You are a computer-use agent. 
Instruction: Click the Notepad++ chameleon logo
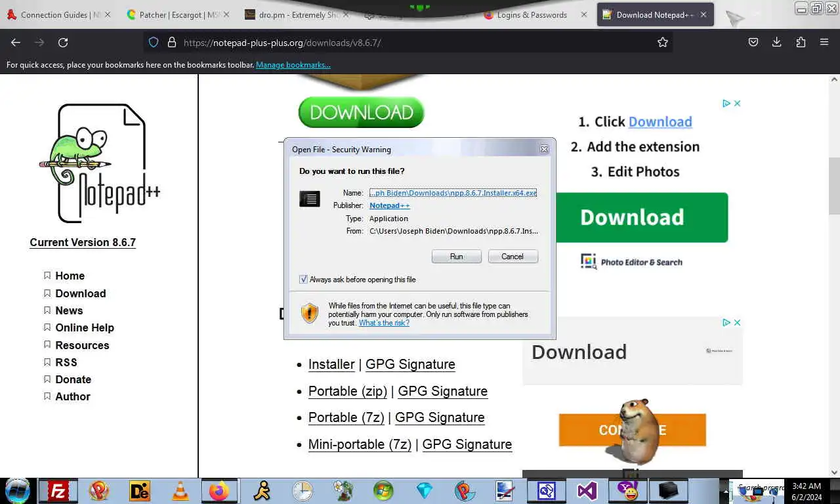point(100,163)
